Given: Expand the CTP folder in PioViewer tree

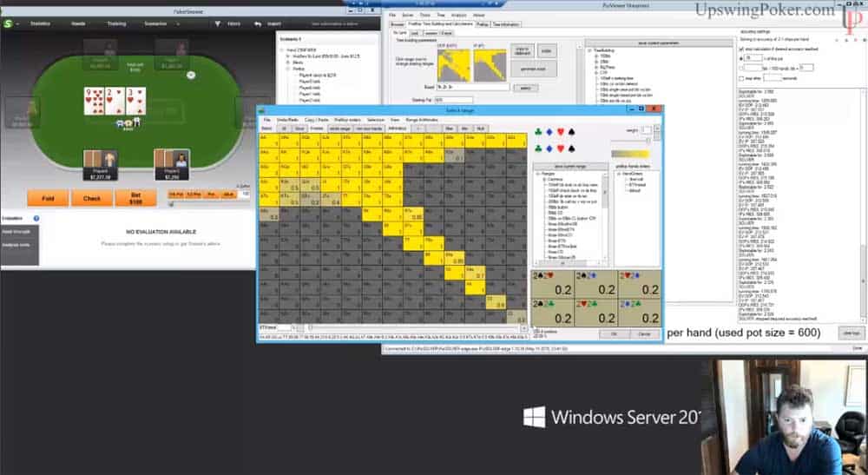Looking at the screenshot, I should pyautogui.click(x=597, y=73).
